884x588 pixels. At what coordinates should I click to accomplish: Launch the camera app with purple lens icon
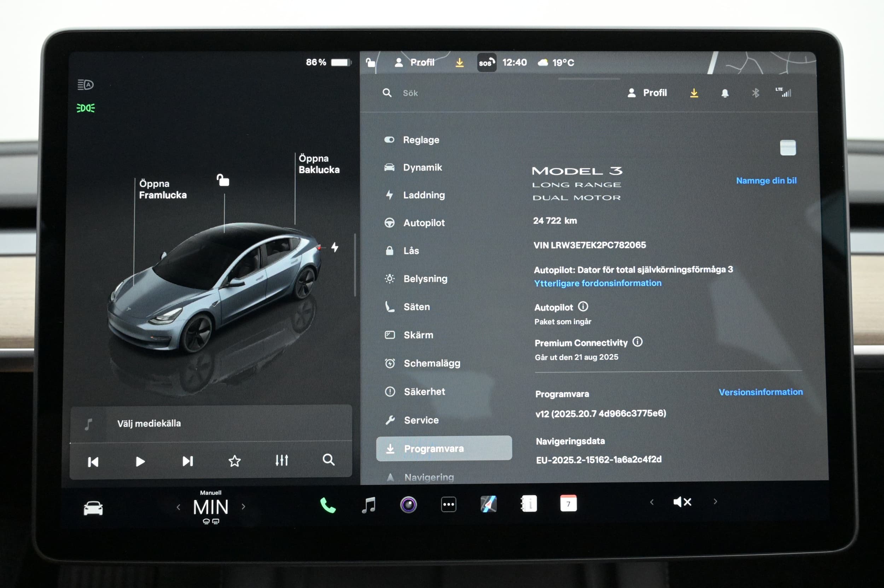[x=408, y=504]
